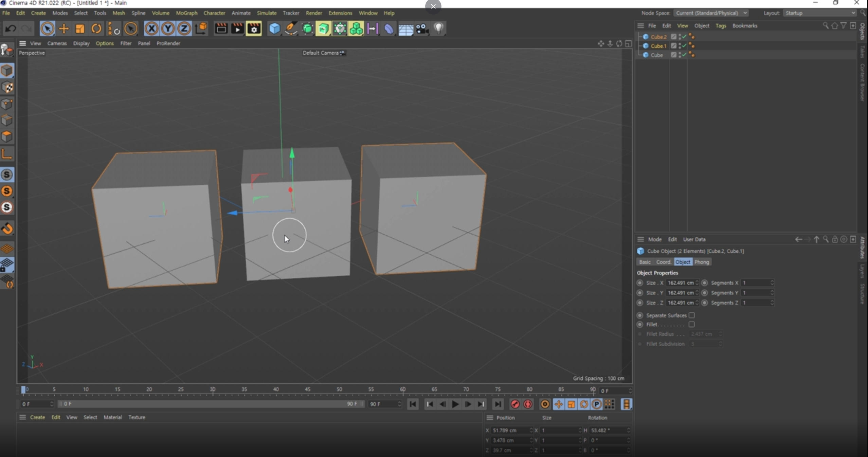Click the Position X input field

[509, 430]
